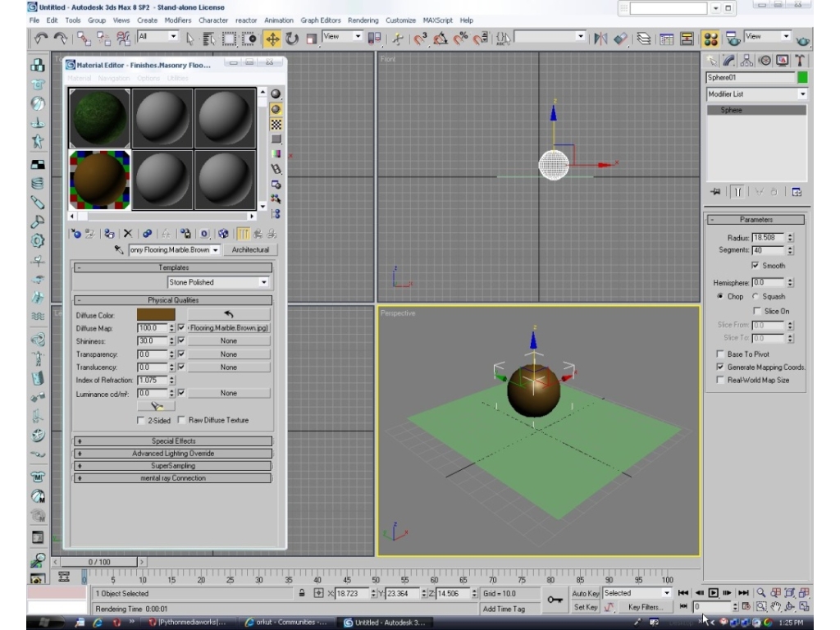The image size is (840, 630).
Task: Expand Advanced Lighting Override rollout
Action: (173, 453)
